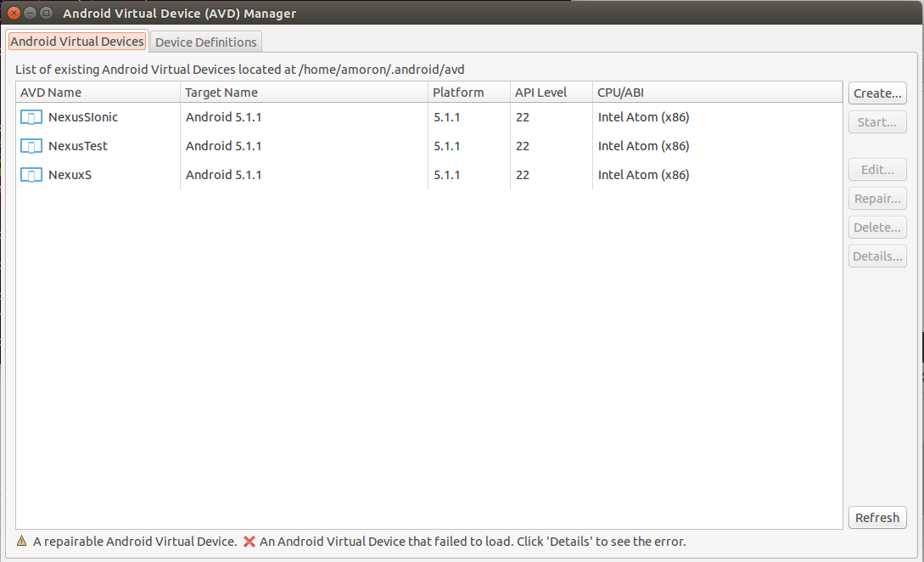Click Android 5.1.1 target in NexusTest row
Screen dimensions: 924x562
click(223, 146)
